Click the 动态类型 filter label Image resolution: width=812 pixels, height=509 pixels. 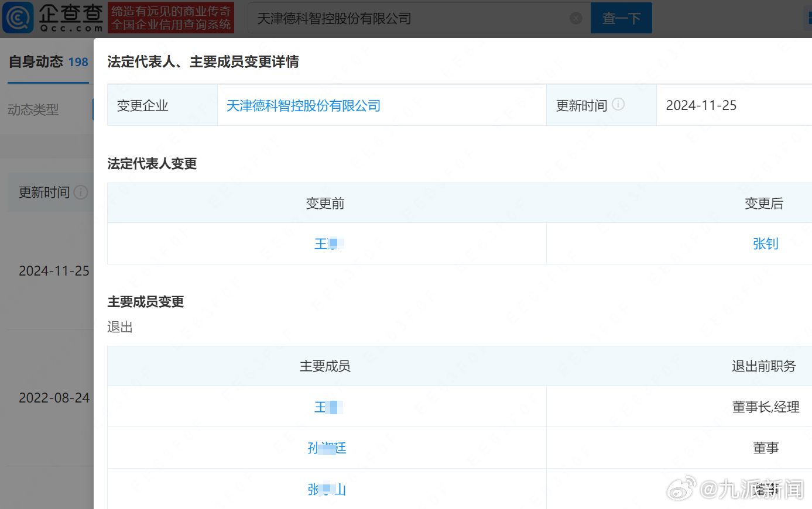[x=33, y=109]
